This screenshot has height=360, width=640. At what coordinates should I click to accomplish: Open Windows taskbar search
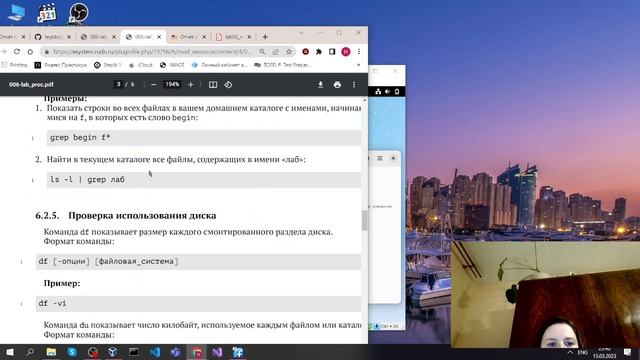30,352
